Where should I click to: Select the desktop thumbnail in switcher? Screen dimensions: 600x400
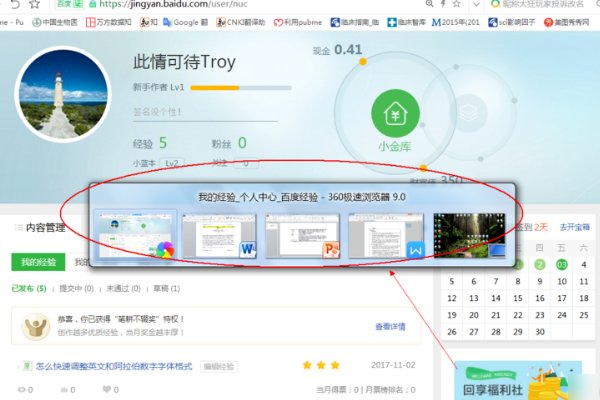coord(469,235)
